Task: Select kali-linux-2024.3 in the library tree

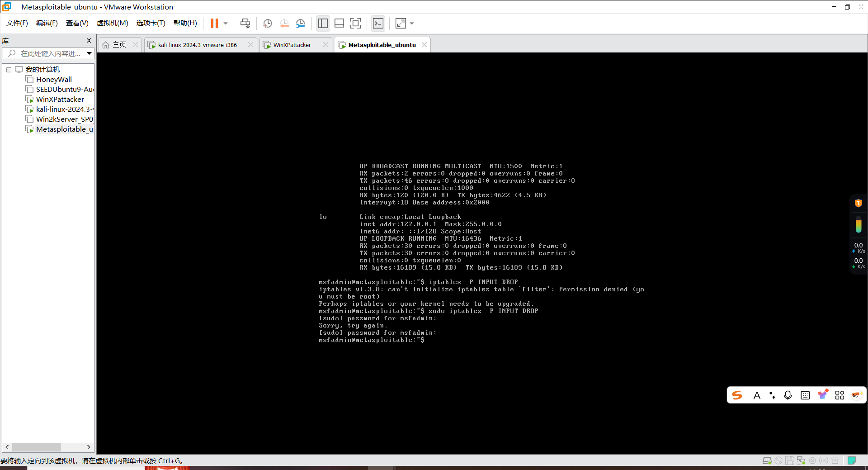Action: pos(60,109)
